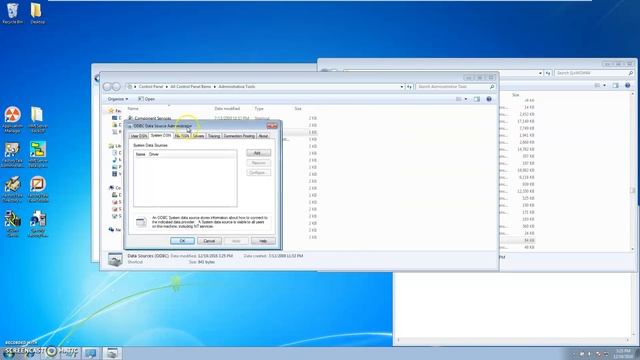Expand the view options dropdown arrow in Administrative Tools

(x=466, y=99)
